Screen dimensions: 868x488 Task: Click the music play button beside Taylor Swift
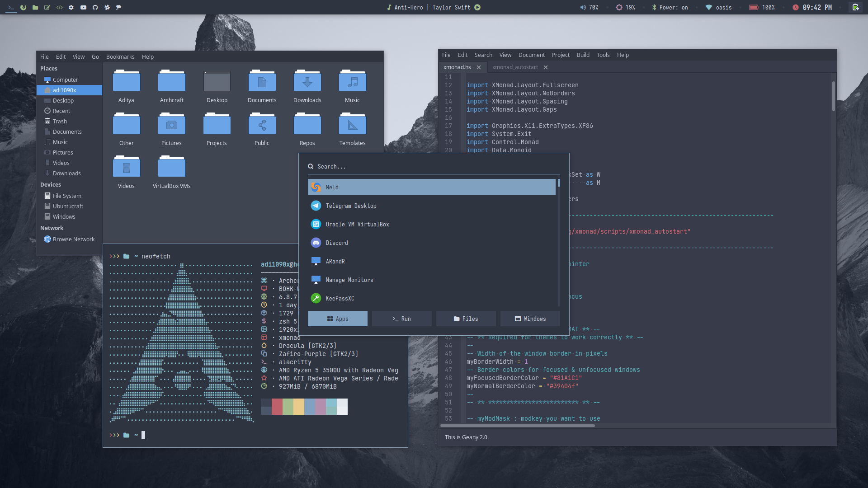[x=477, y=7]
